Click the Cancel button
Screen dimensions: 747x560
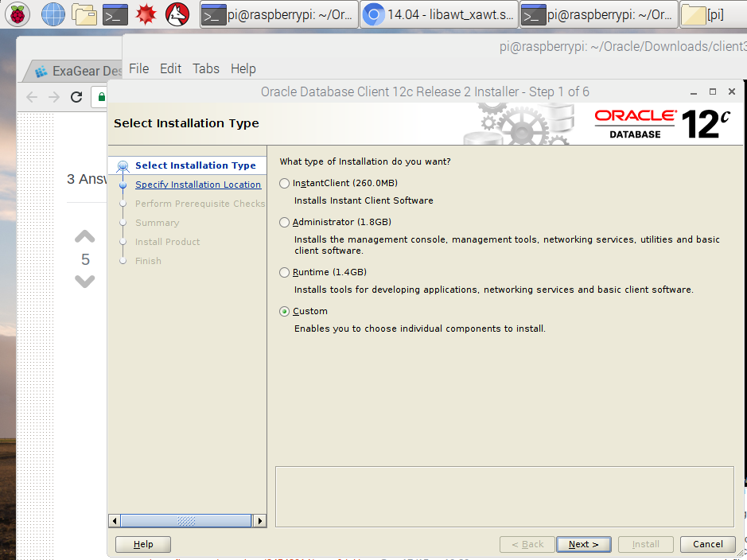[707, 544]
